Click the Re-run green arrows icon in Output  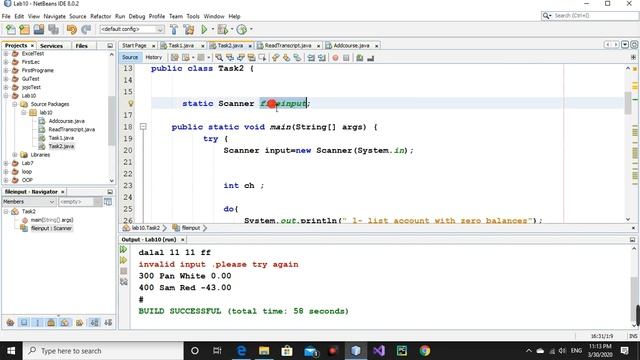[124, 249]
